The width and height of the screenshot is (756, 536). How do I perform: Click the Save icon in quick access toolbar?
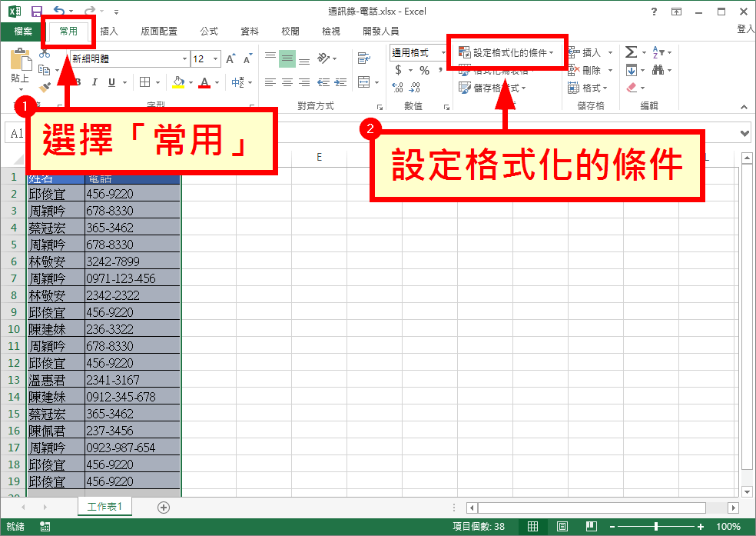37,11
